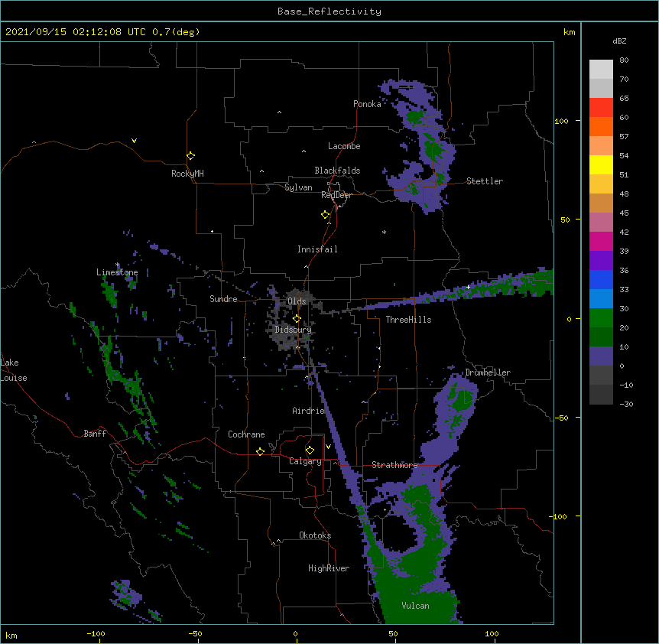The width and height of the screenshot is (659, 644).
Task: Click the -30 value on the dBZ legend
Action: (626, 405)
